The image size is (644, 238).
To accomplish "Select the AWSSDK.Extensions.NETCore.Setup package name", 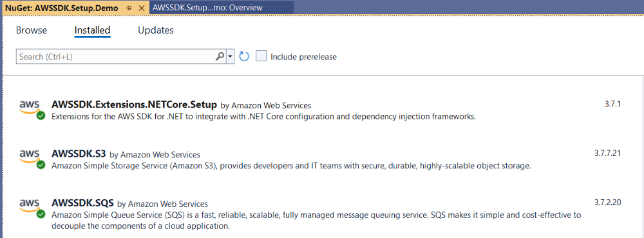I will (x=135, y=104).
